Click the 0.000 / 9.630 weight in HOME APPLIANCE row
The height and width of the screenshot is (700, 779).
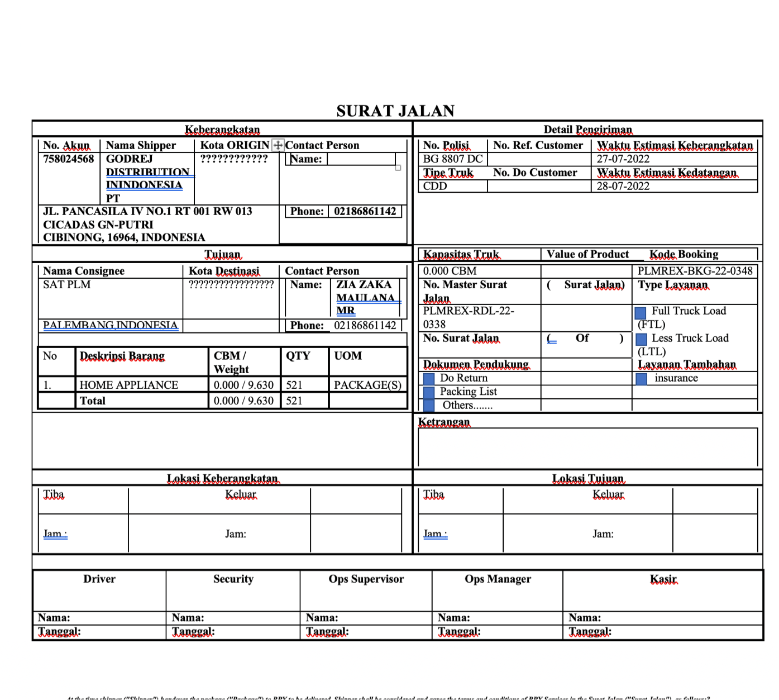point(243,385)
